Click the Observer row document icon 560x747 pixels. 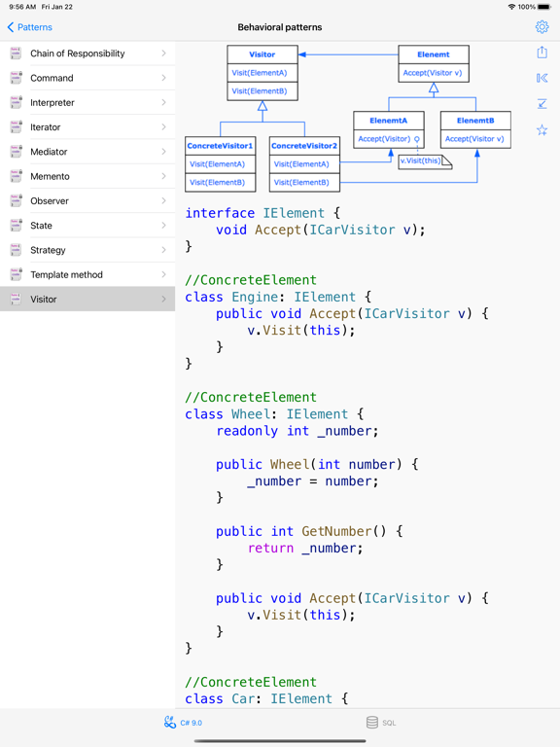point(17,200)
